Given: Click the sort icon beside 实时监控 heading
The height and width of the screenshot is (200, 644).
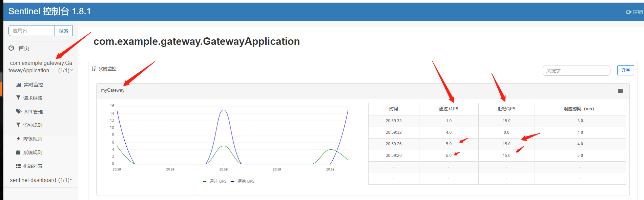Looking at the screenshot, I should [94, 69].
